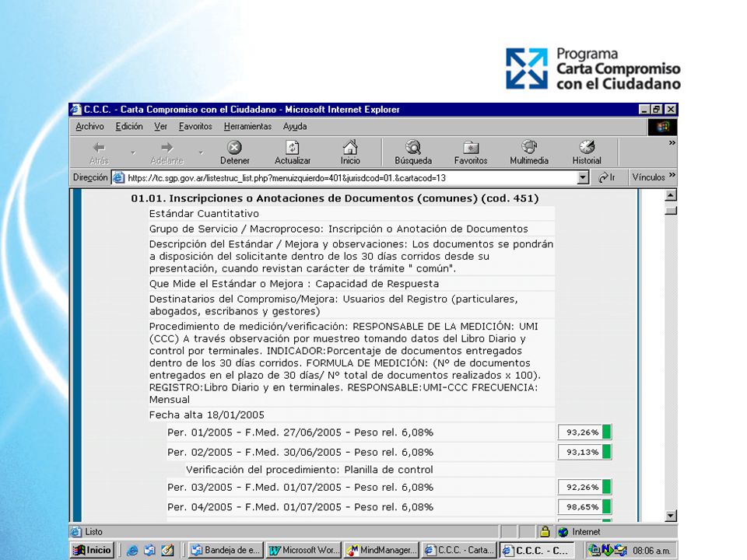
Task: Refresh the page with Actualizar icon
Action: click(292, 147)
